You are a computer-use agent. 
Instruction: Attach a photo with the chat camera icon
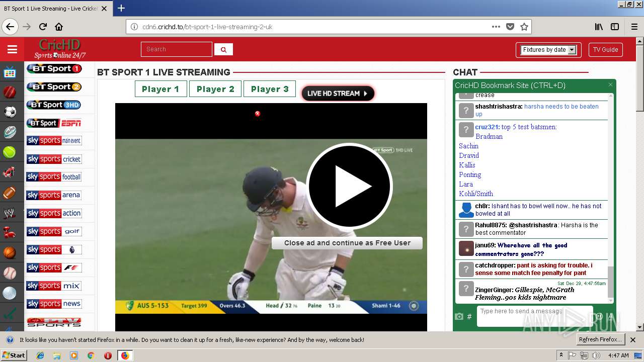pyautogui.click(x=459, y=317)
